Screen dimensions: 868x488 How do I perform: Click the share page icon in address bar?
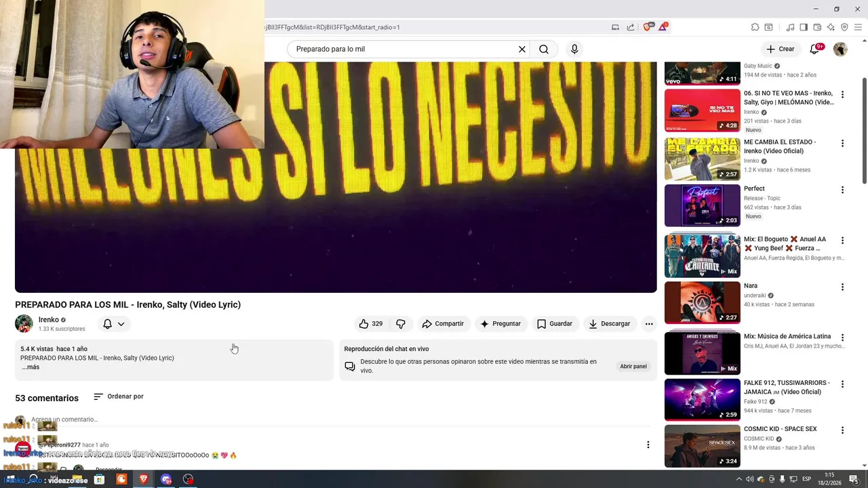(x=631, y=27)
